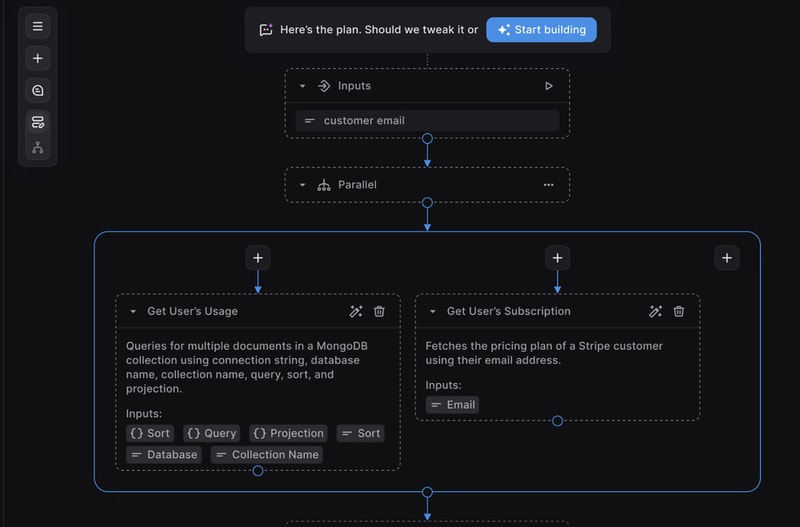
Task: Click the customer email input field
Action: click(x=427, y=121)
